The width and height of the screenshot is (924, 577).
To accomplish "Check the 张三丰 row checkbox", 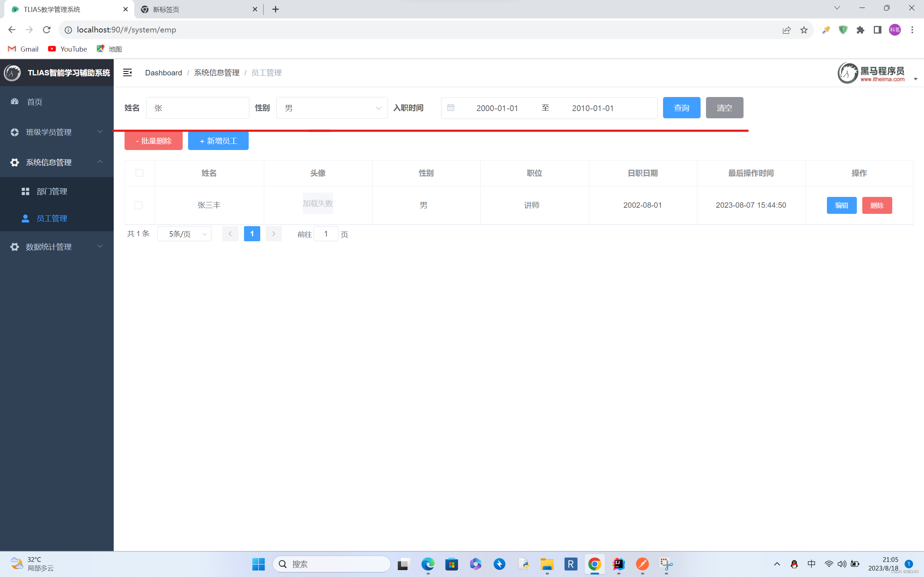I will (x=139, y=205).
